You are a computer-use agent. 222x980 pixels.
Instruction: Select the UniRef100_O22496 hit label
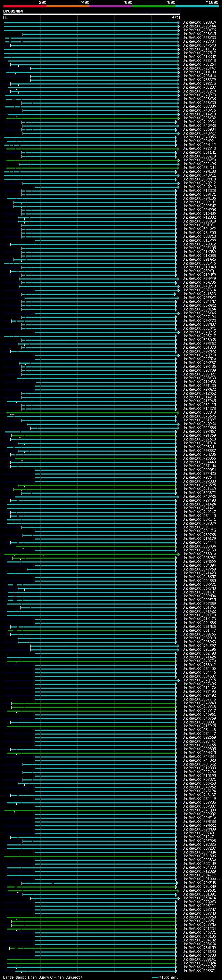point(199,164)
